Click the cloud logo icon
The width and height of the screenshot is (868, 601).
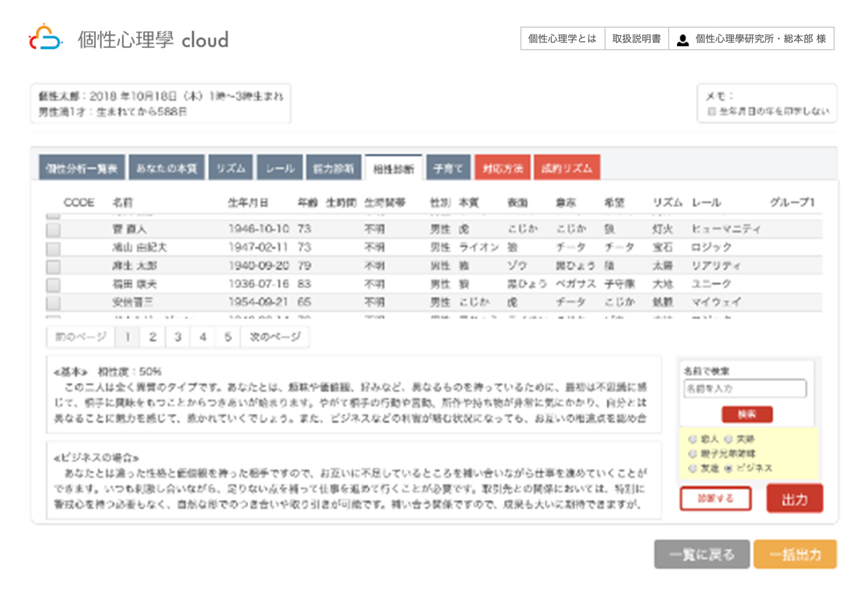[x=45, y=38]
